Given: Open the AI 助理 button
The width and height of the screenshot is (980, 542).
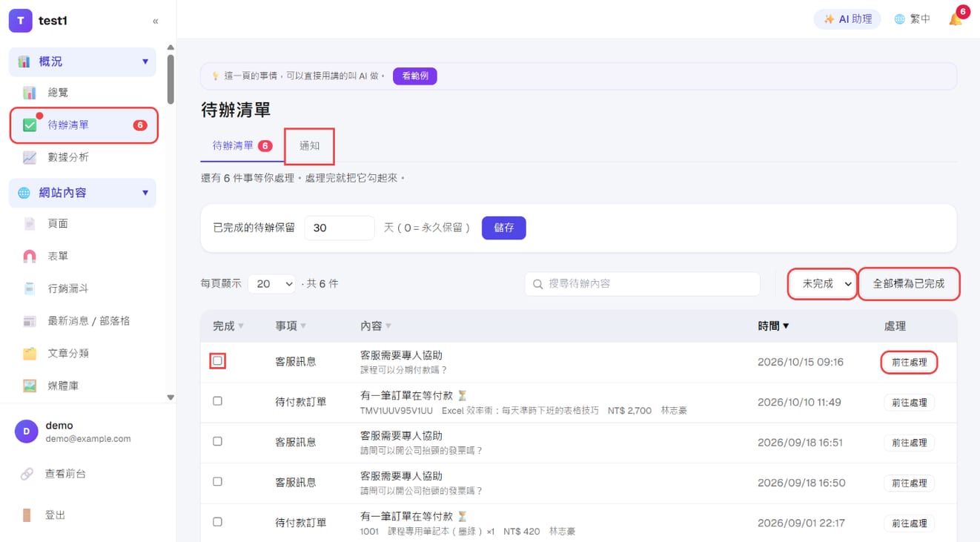Looking at the screenshot, I should point(847,19).
